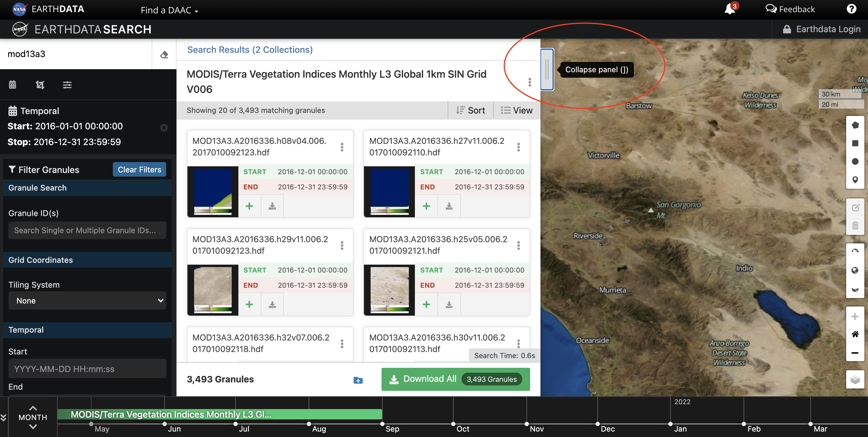Click the Sep marker on timeline

coord(382,424)
